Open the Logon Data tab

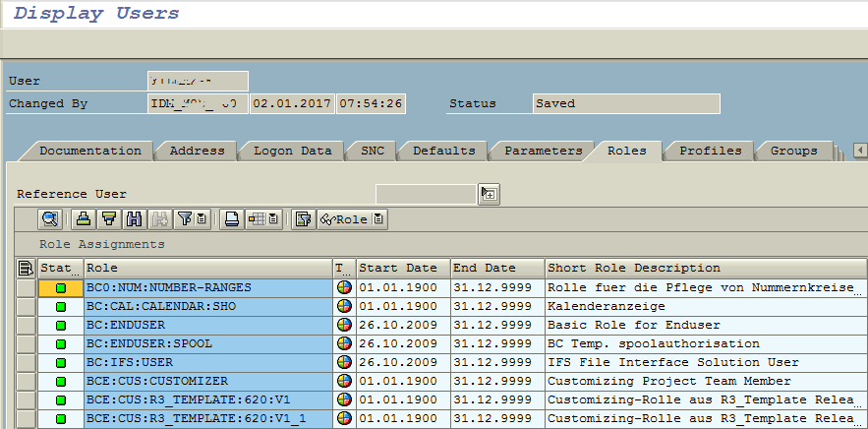click(292, 151)
